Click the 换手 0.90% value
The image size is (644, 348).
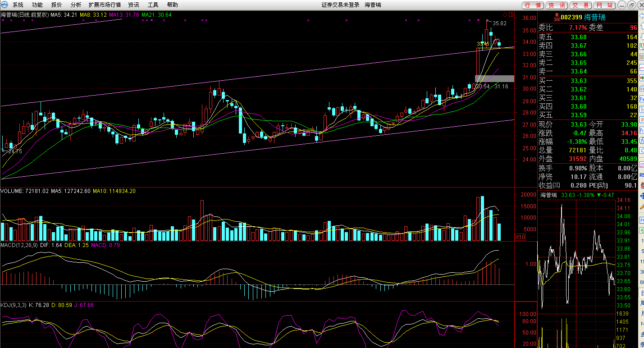coord(578,168)
